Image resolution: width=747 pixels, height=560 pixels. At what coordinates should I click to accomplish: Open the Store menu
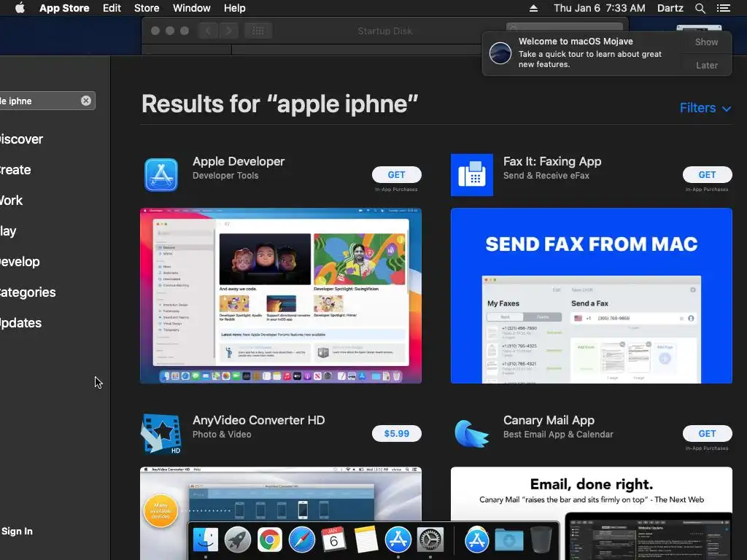click(x=147, y=8)
